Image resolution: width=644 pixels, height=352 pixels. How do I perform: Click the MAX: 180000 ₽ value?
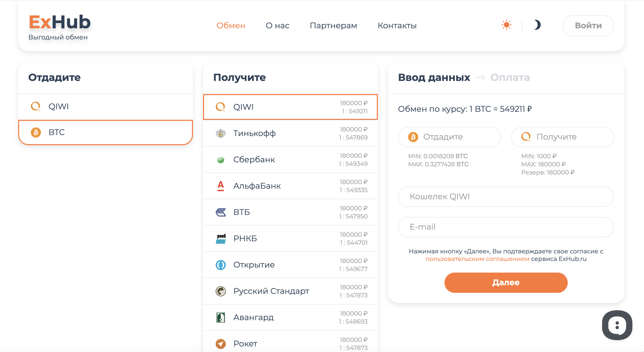click(543, 164)
